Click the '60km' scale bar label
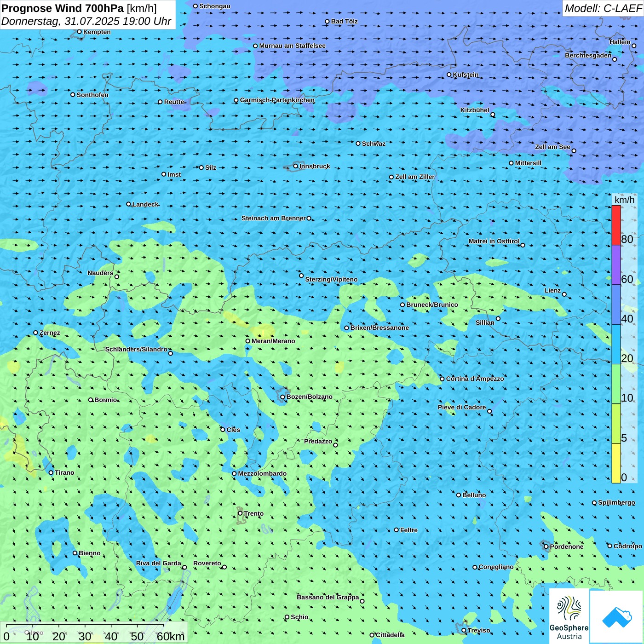This screenshot has height=644, width=644. (x=171, y=636)
